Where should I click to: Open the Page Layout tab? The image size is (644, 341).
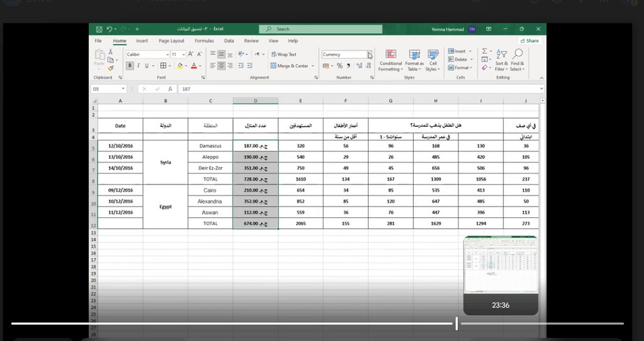(171, 41)
